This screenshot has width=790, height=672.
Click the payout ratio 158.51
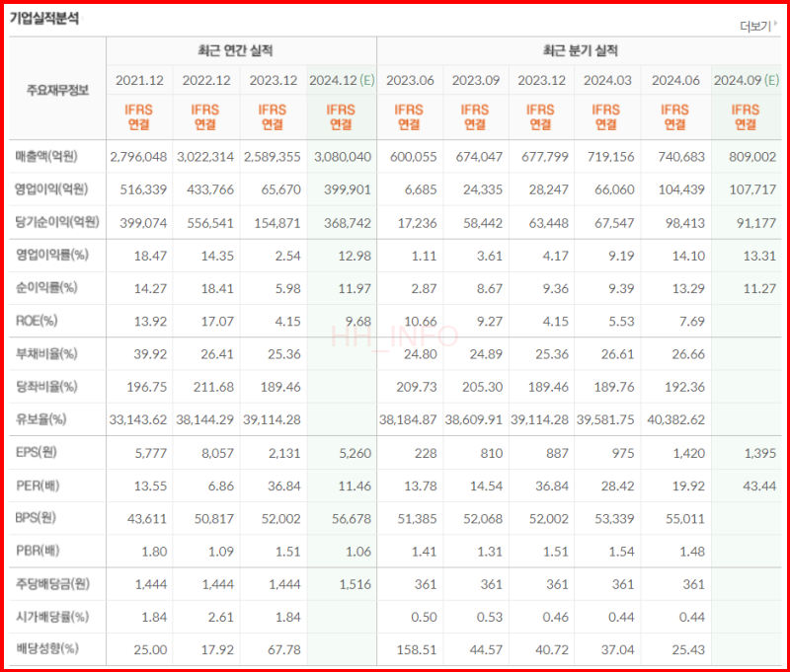417,650
